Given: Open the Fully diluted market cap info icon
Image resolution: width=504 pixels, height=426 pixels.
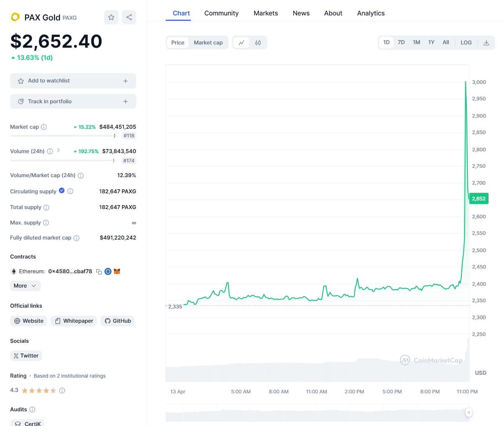Looking at the screenshot, I should tap(76, 238).
